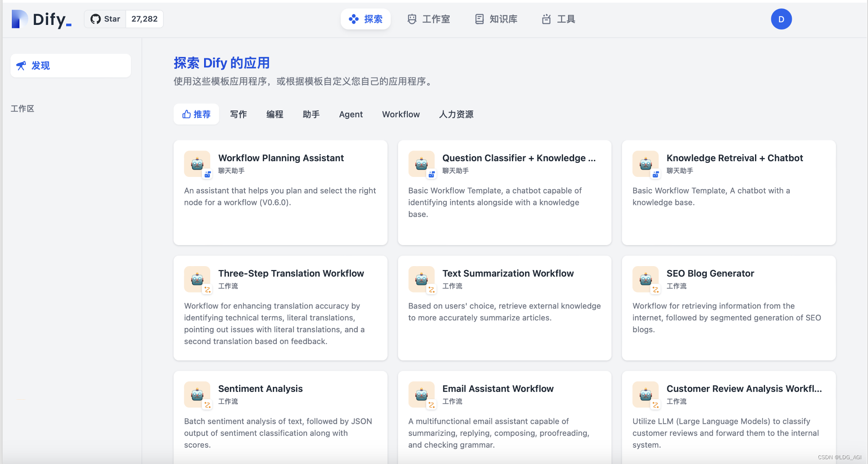
Task: Open the 工具 navigation tab
Action: tap(559, 19)
